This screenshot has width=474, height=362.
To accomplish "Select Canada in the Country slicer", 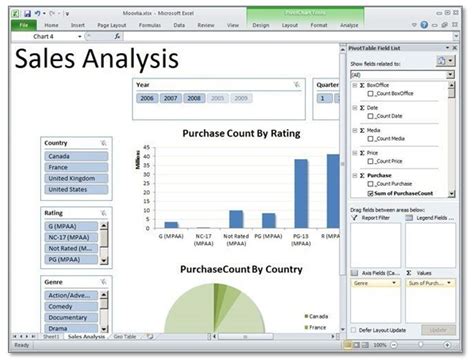I will [76, 156].
